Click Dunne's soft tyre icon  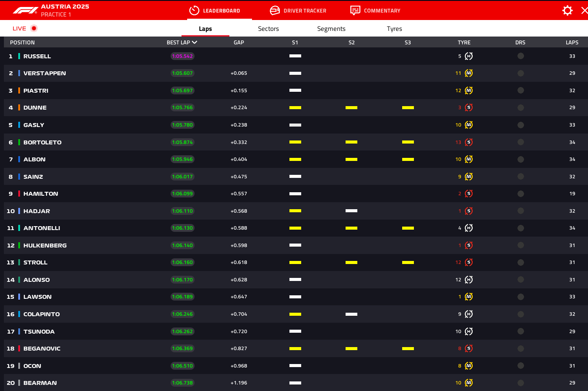point(469,107)
